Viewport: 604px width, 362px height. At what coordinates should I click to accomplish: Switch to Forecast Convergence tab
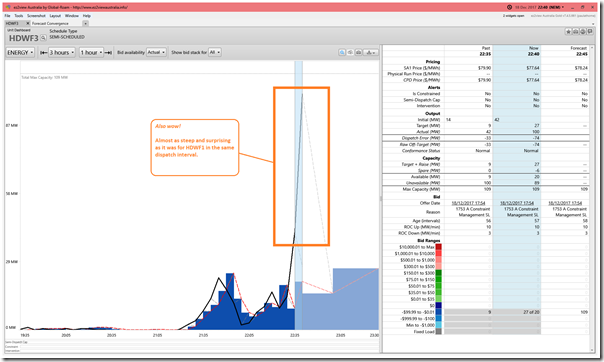[50, 23]
